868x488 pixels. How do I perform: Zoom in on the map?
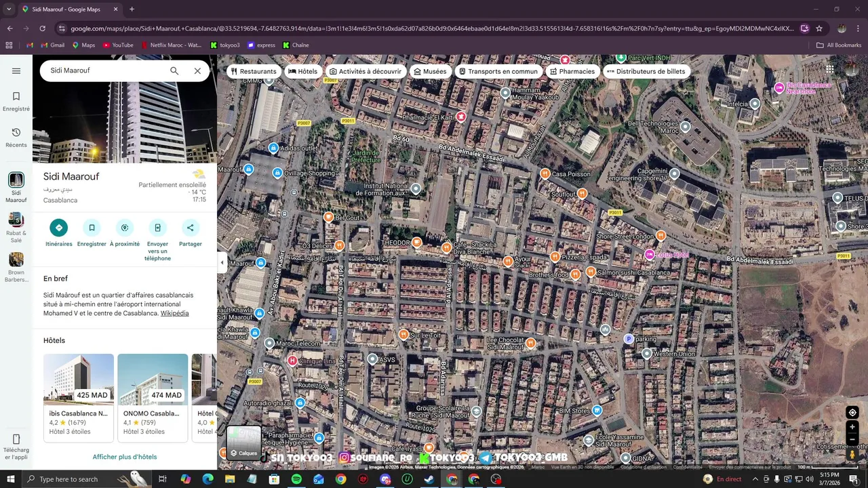(x=852, y=427)
